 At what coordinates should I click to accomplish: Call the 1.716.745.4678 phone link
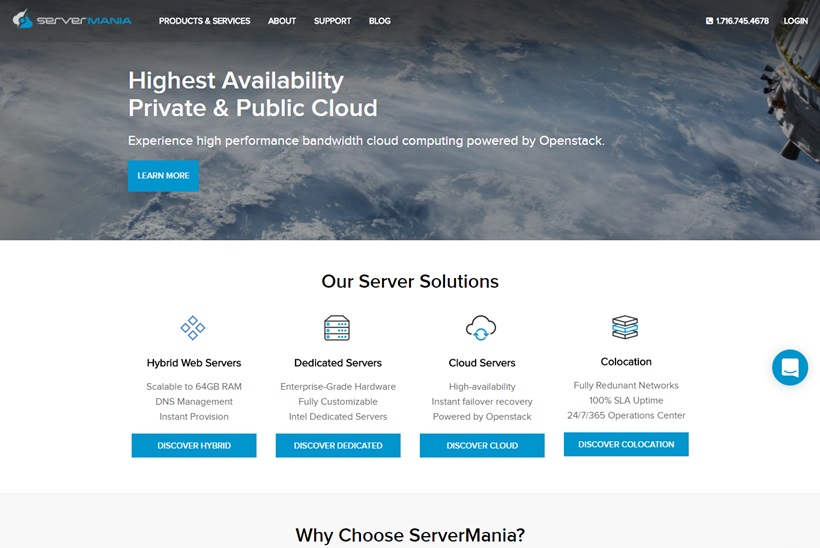(x=742, y=21)
